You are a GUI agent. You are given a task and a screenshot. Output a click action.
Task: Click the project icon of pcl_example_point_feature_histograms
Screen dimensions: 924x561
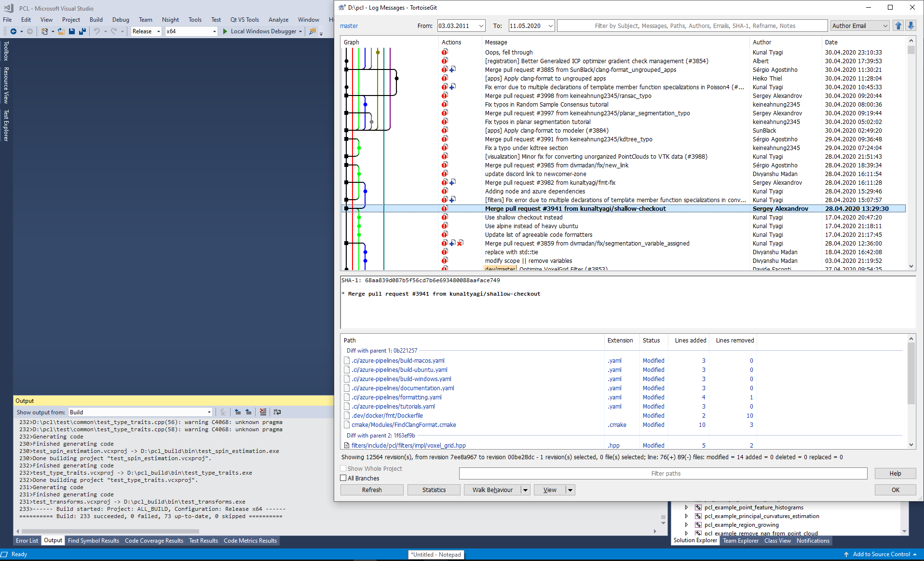pyautogui.click(x=698, y=507)
